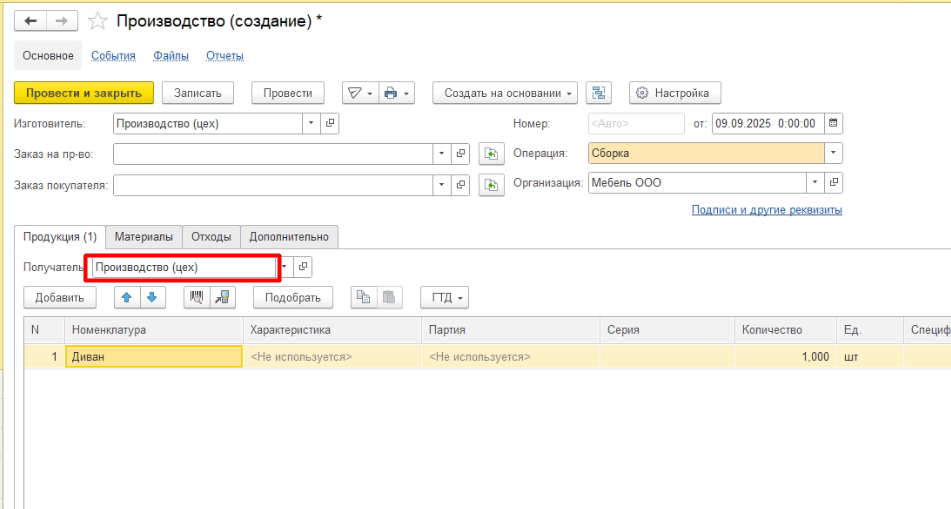
Task: Open the Настройка button
Action: pos(675,93)
